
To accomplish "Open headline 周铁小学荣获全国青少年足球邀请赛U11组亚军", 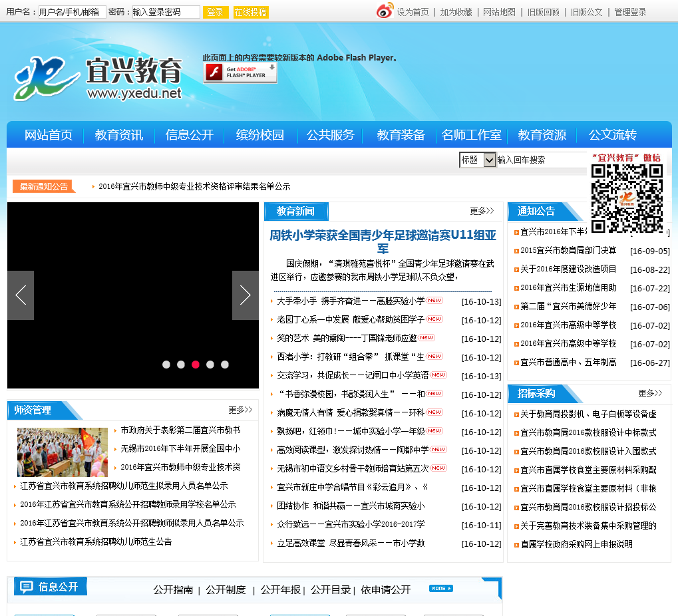I will (x=383, y=241).
